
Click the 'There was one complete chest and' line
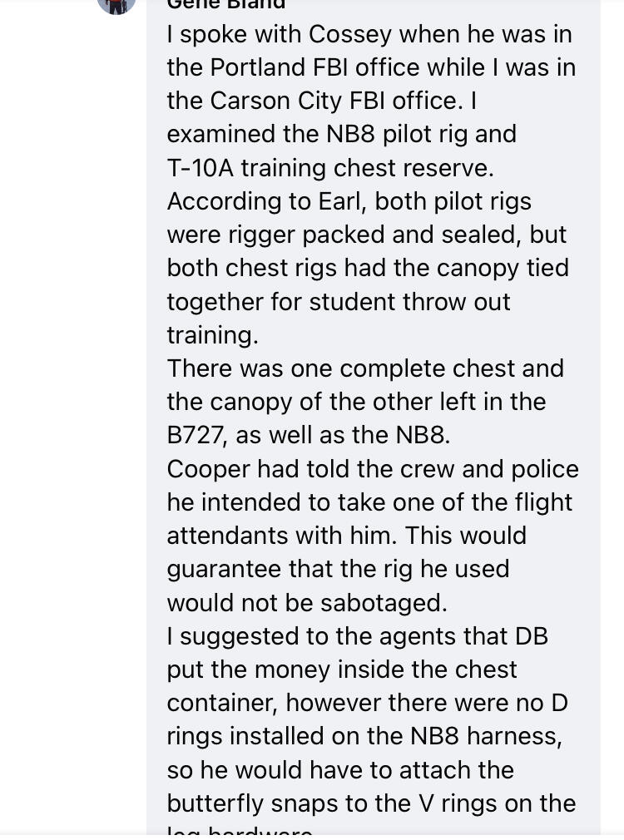(365, 369)
